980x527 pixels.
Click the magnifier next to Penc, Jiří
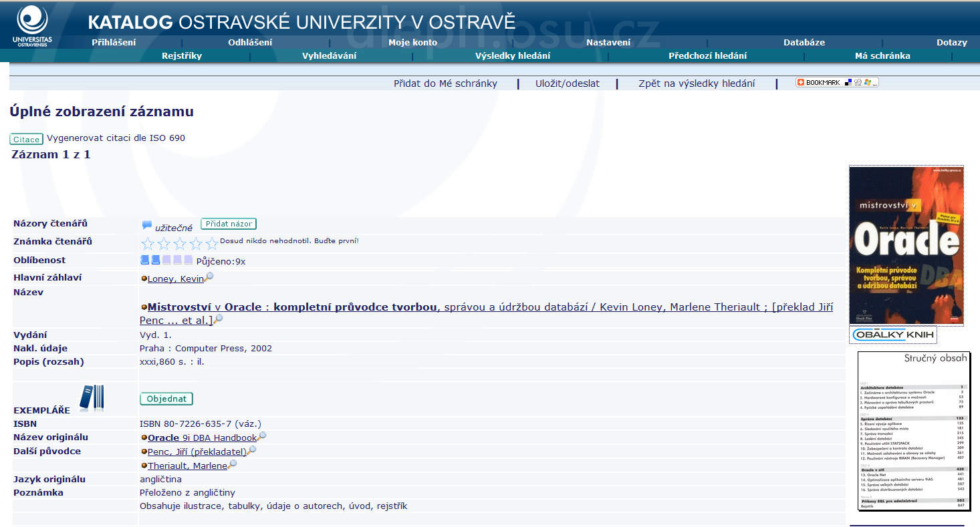pos(251,451)
